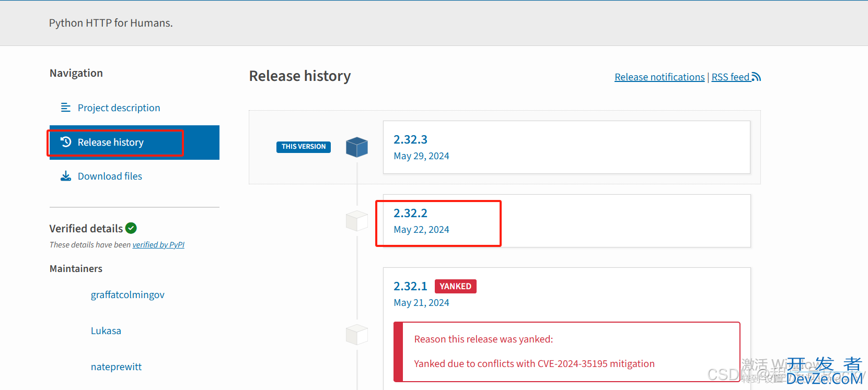The width and height of the screenshot is (868, 390).
Task: Click the Project description lines icon
Action: tap(66, 108)
